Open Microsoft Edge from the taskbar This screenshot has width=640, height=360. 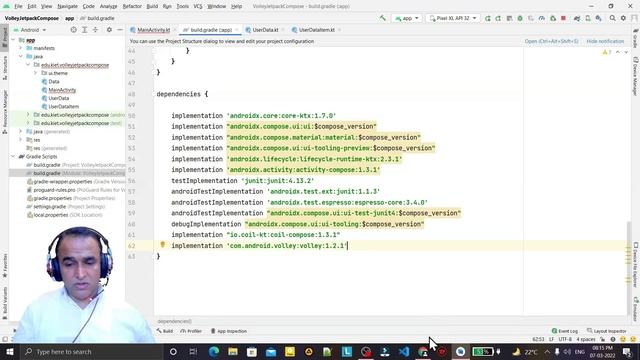[214, 351]
